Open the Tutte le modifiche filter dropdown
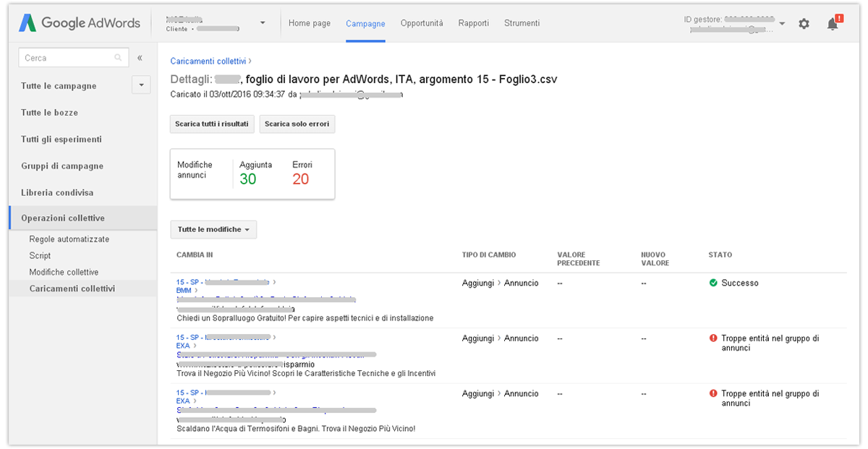This screenshot has height=449, width=868. pos(213,229)
